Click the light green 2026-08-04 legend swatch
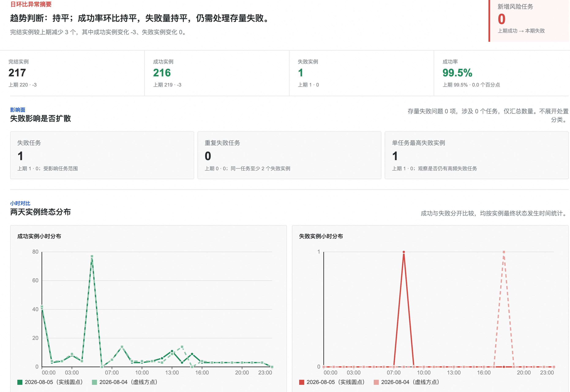The width and height of the screenshot is (570, 392). pos(94,382)
